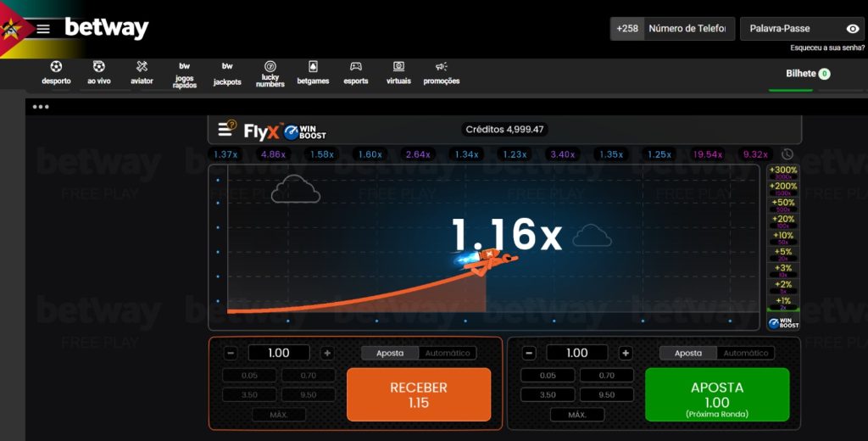868x441 pixels.
Task: Click the 1.37x history multiplier
Action: [225, 154]
